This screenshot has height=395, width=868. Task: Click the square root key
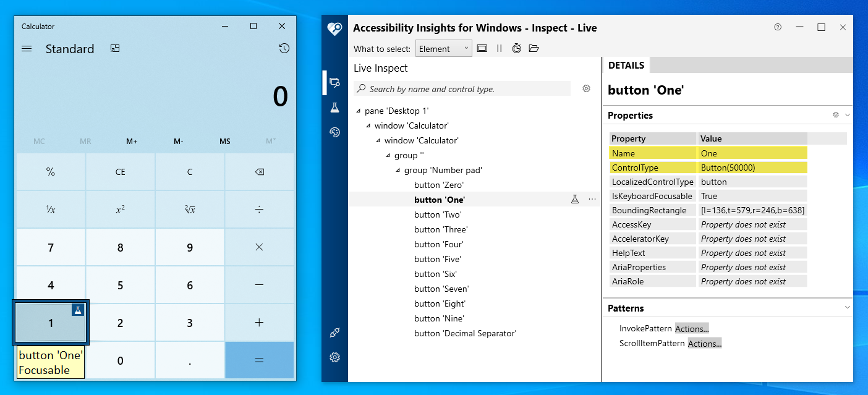pyautogui.click(x=190, y=210)
